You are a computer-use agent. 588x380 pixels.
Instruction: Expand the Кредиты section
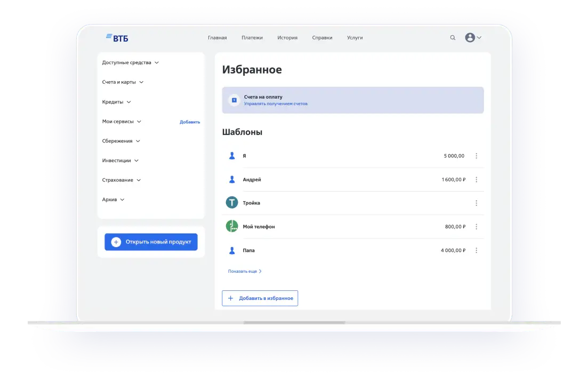(x=116, y=102)
